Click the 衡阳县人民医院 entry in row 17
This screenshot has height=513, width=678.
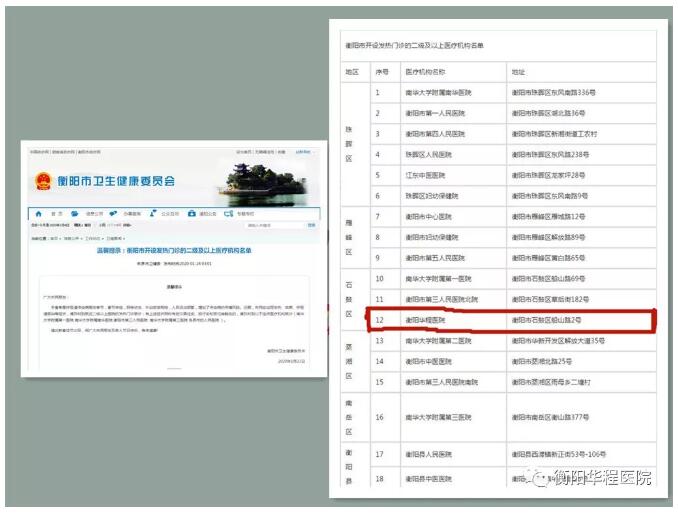(x=430, y=454)
